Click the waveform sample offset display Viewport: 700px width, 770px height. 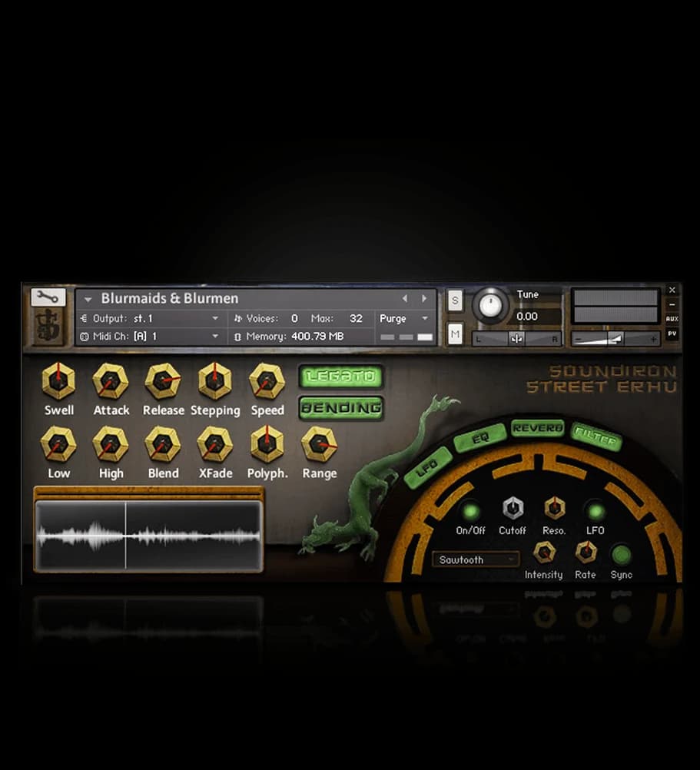[x=149, y=535]
